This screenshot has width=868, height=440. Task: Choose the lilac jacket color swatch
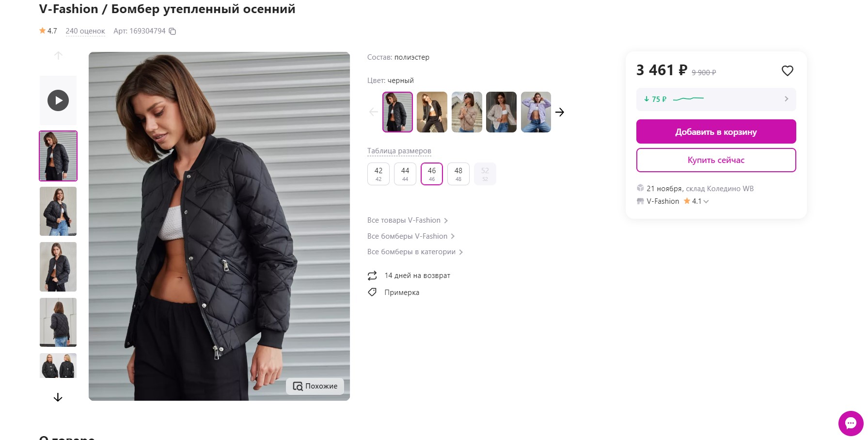point(536,112)
